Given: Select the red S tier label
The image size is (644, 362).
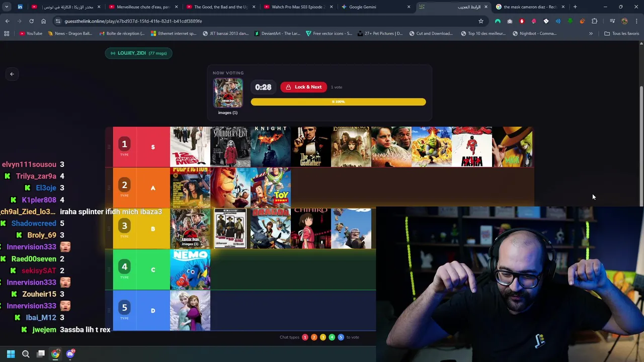Looking at the screenshot, I should [x=153, y=147].
